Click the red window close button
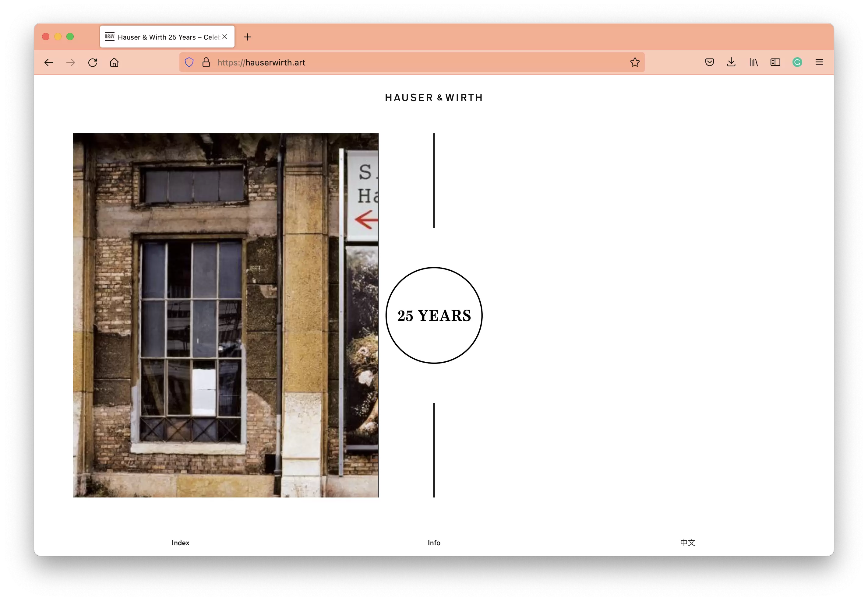 [46, 37]
